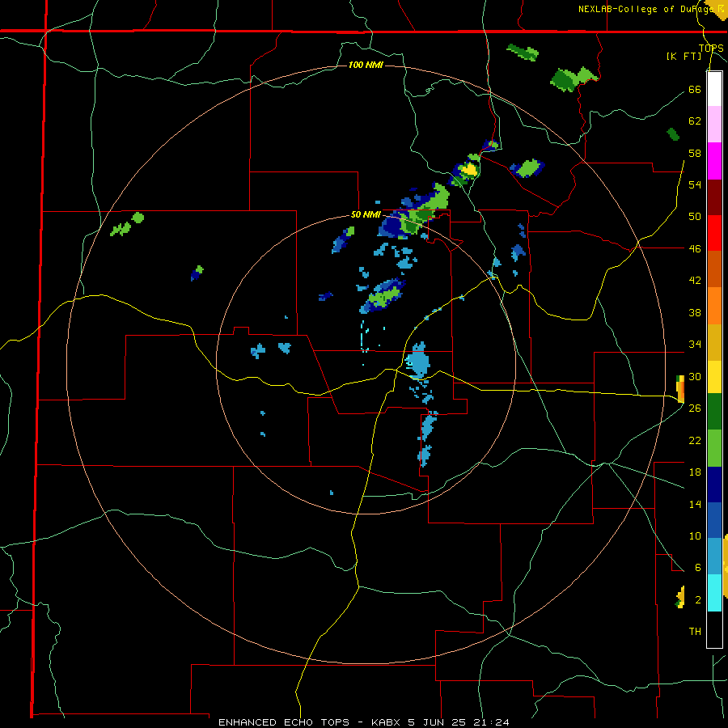Pick the bright orange legend swatch

pos(714,306)
